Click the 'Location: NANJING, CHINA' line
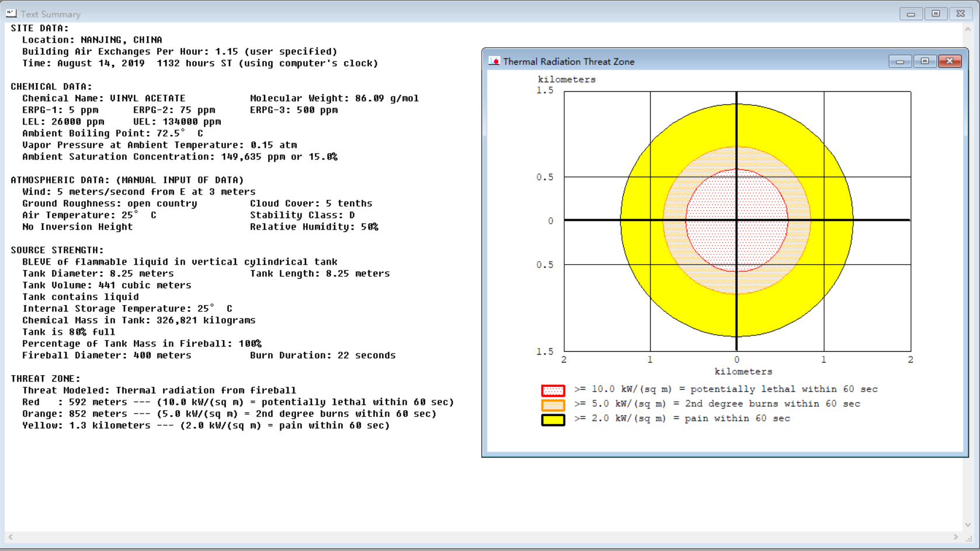This screenshot has height=551, width=980. tap(92, 40)
